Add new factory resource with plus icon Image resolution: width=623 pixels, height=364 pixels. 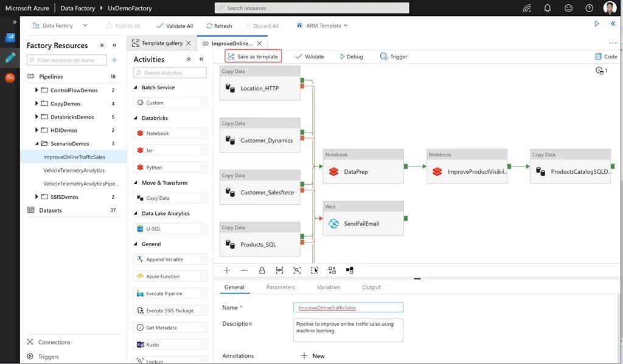(114, 60)
